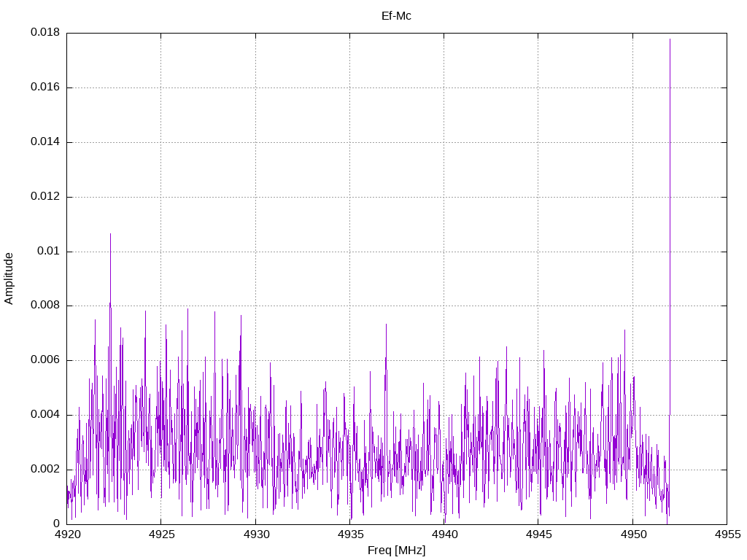Click the tip of the 0.0106 peak near 4922 MHz

point(110,234)
